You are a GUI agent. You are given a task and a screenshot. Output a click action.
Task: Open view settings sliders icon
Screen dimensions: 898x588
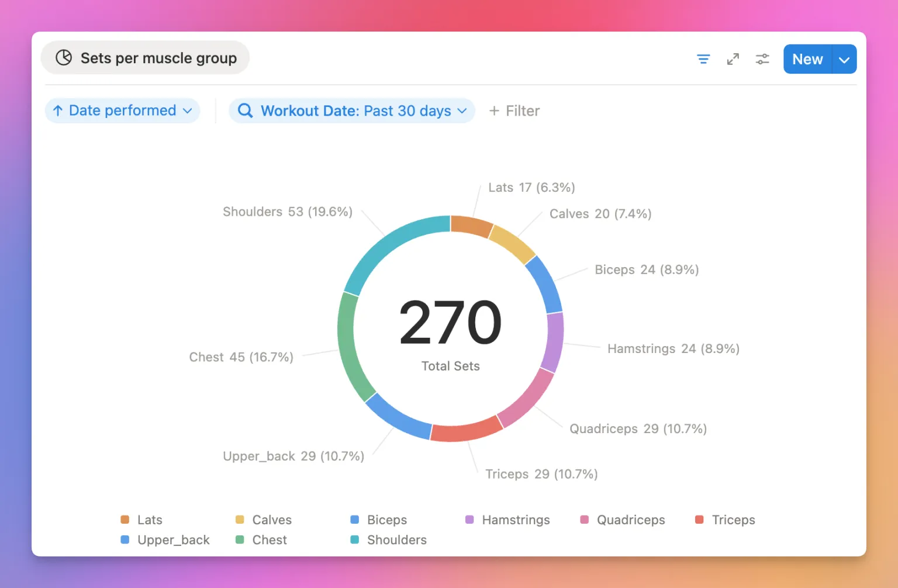click(x=762, y=59)
